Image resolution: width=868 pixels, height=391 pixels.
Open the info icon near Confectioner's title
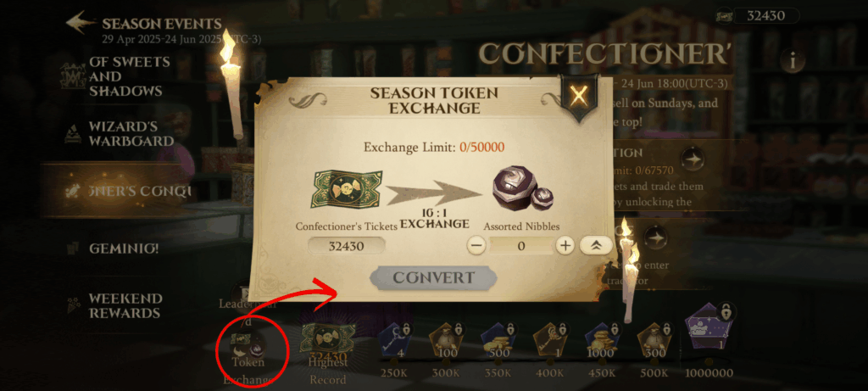pyautogui.click(x=793, y=61)
